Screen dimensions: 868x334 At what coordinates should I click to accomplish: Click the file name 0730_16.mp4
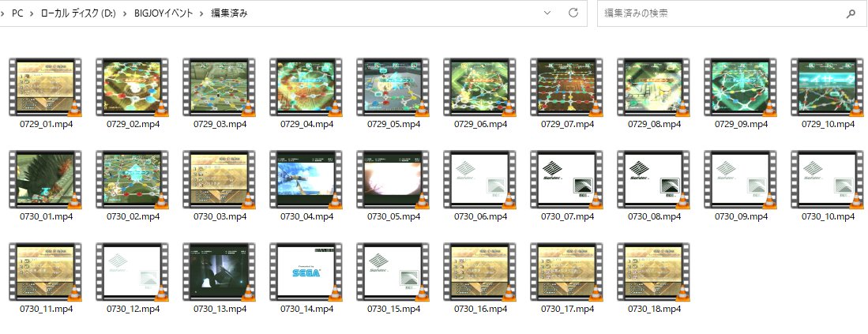coord(480,309)
